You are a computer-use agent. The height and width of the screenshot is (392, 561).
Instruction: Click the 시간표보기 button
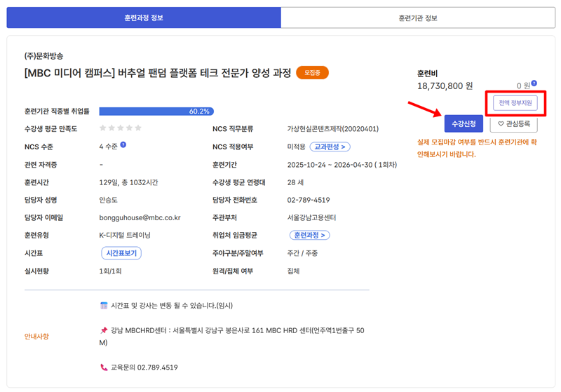[121, 253]
